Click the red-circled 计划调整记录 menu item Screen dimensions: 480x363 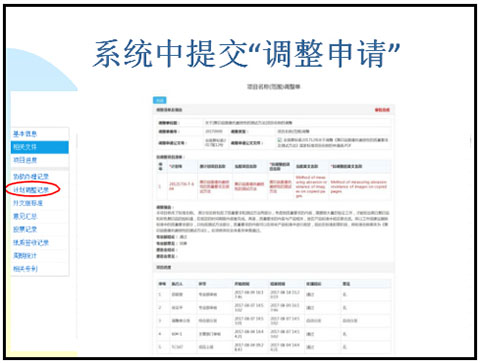[x=31, y=190]
